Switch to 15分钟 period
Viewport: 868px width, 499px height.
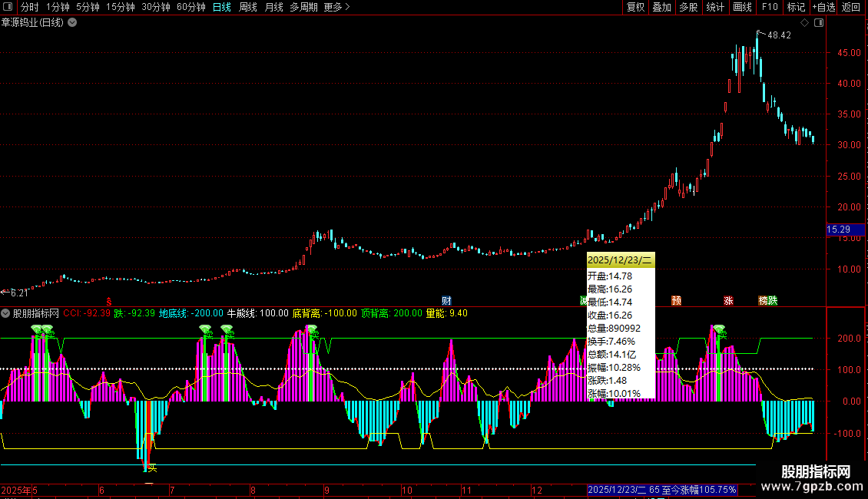point(120,7)
